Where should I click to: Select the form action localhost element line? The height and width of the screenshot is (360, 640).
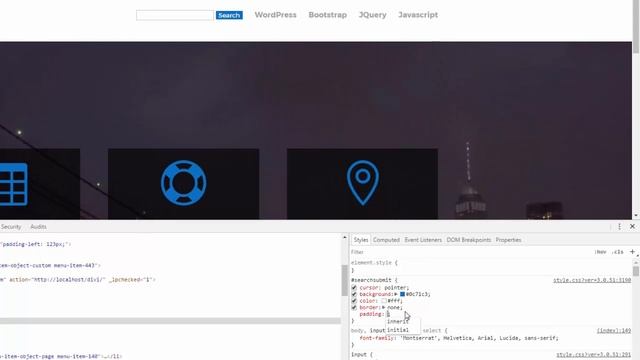pos(78,280)
